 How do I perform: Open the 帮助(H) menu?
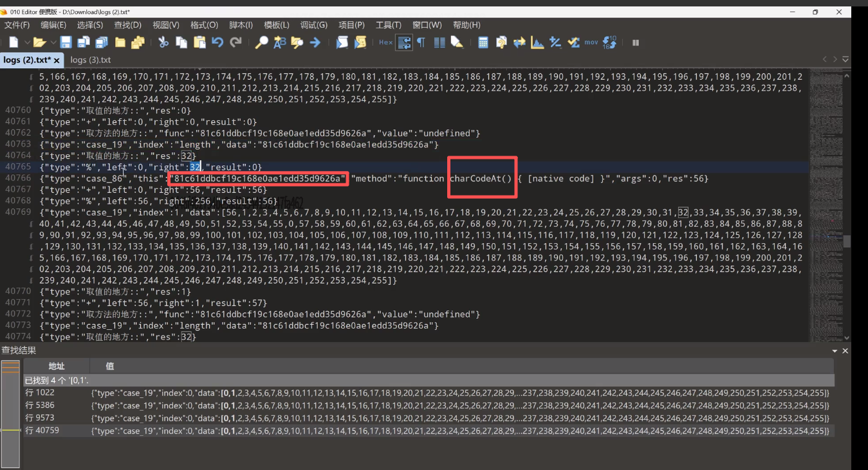[466, 25]
